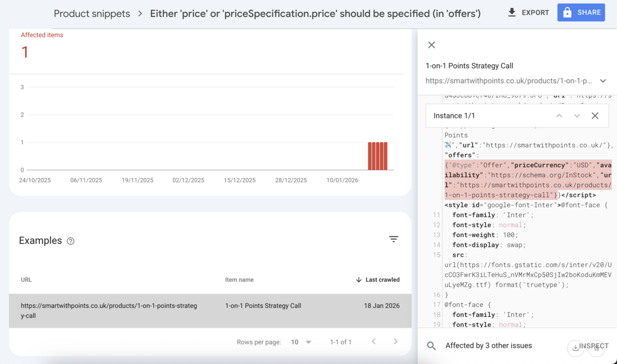Click the Export download icon
617x364 pixels.
pyautogui.click(x=512, y=12)
